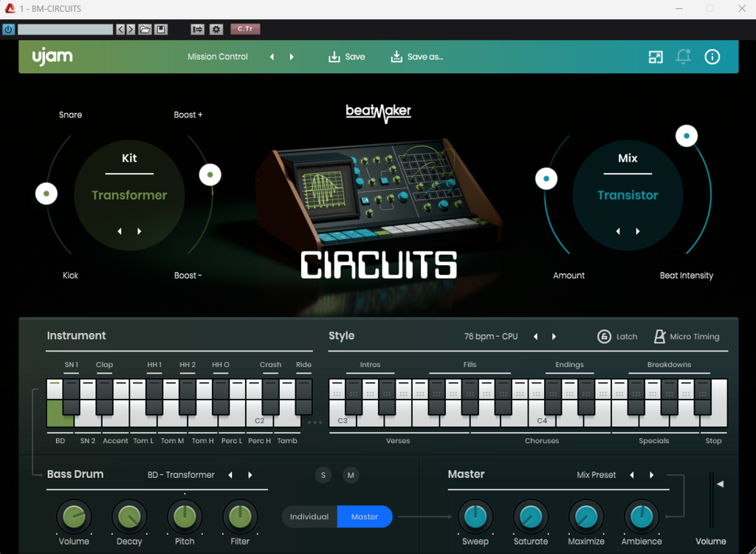The width and height of the screenshot is (756, 554).
Task: Go to next host preset arrow
Action: click(131, 30)
